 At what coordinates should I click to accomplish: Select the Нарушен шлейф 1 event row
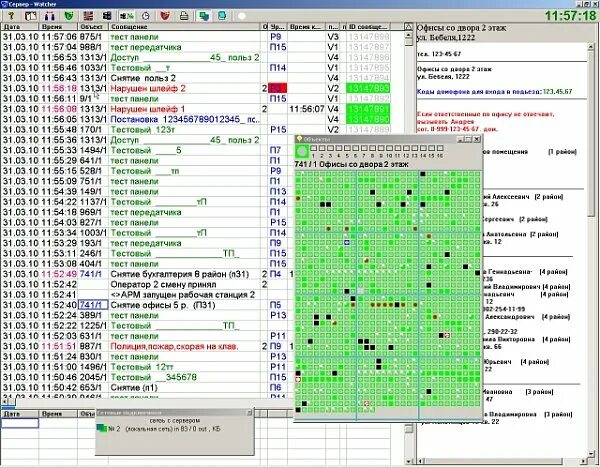195,109
